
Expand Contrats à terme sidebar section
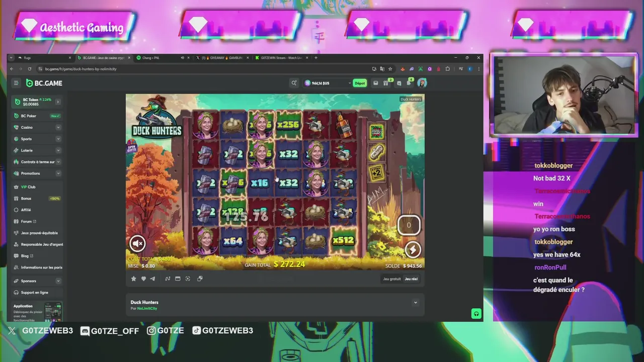point(58,162)
